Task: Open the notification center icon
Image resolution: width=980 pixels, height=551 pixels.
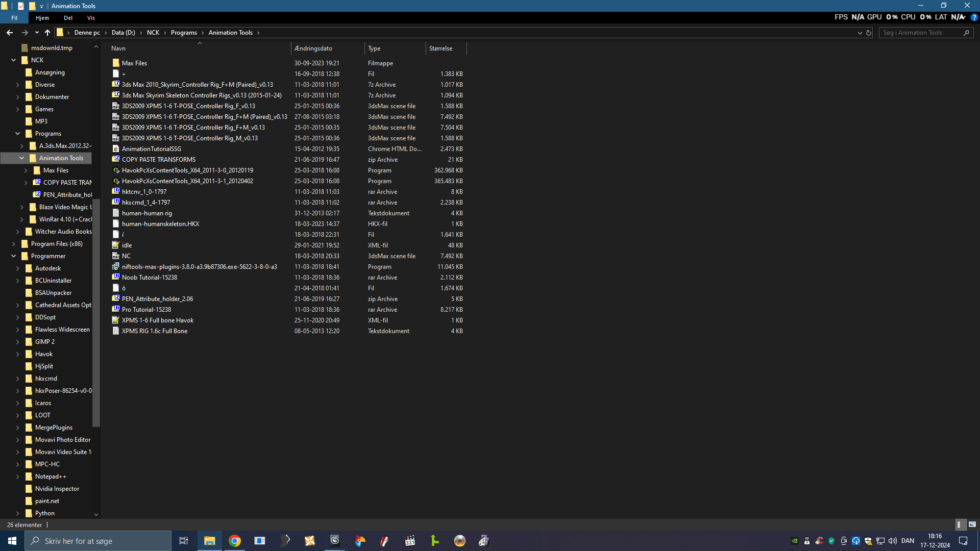Action: point(963,541)
